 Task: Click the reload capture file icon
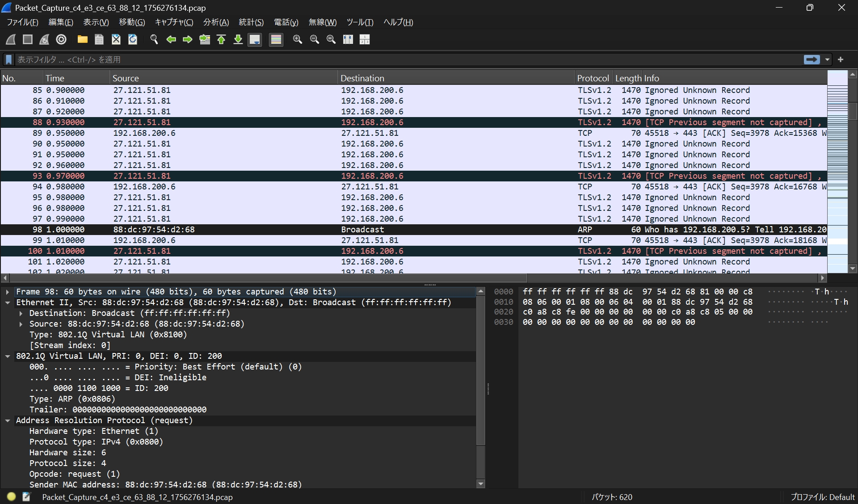[x=133, y=39]
